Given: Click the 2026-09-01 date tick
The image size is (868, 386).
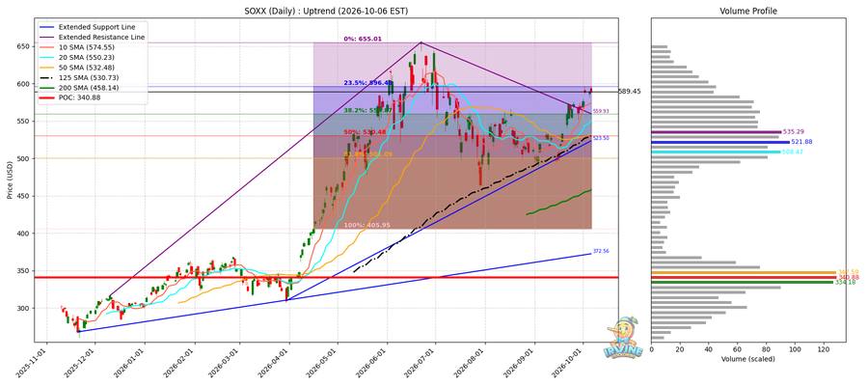Looking at the screenshot, I should (523, 362).
